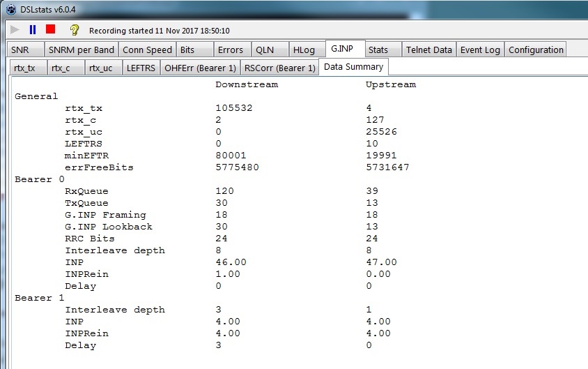This screenshot has width=588, height=369.
Task: Click the 'RRC Bits' row label
Action: pyautogui.click(x=90, y=239)
